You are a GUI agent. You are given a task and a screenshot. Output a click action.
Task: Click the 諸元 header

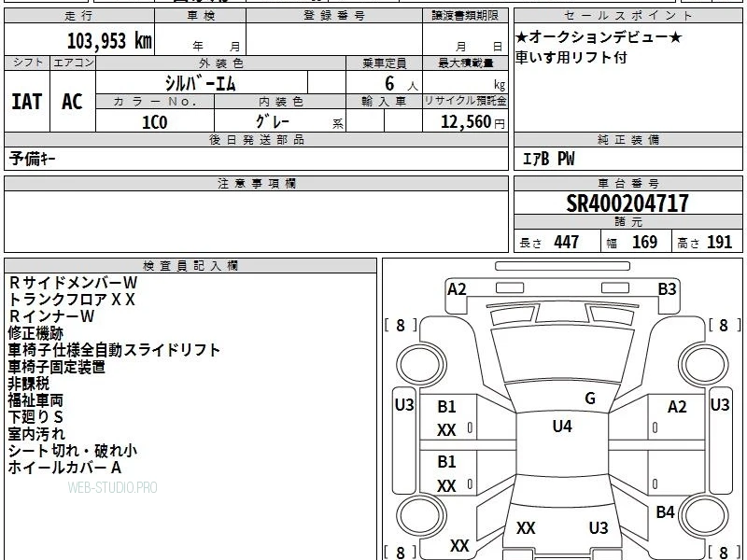[627, 222]
